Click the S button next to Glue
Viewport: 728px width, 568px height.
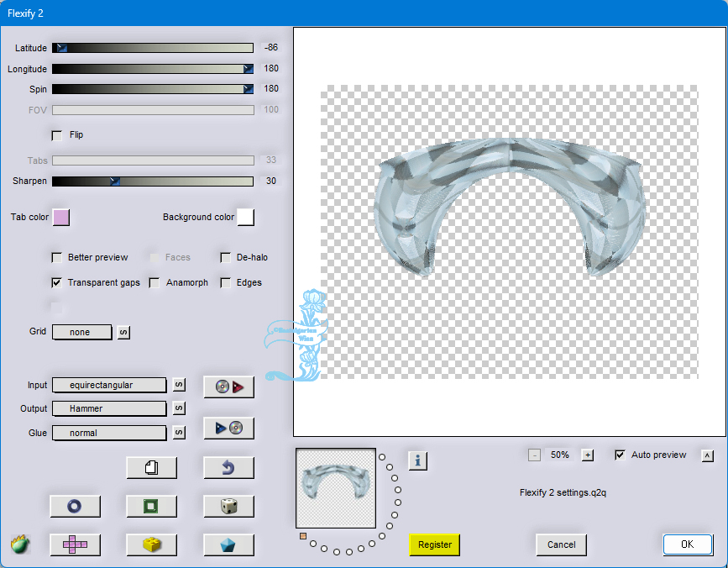(x=179, y=433)
